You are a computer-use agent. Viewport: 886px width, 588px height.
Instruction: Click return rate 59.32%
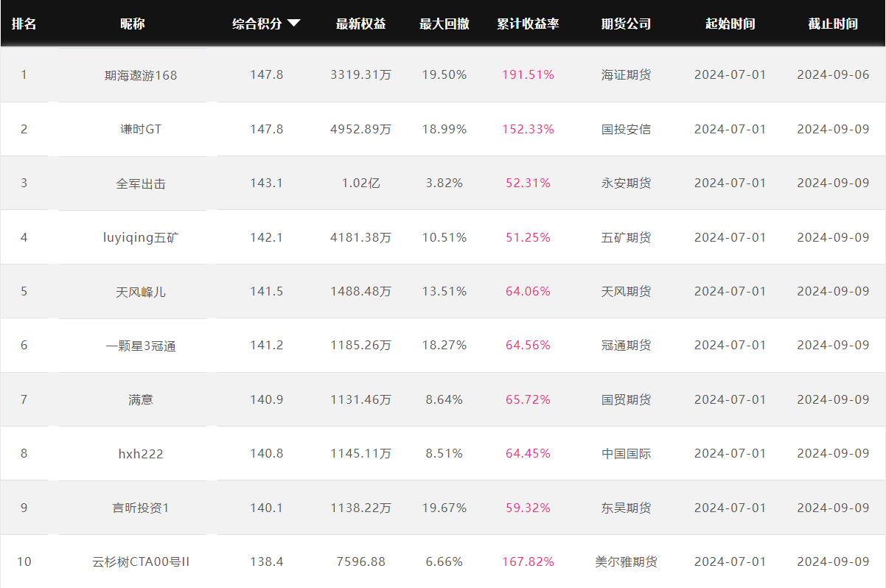coord(528,508)
